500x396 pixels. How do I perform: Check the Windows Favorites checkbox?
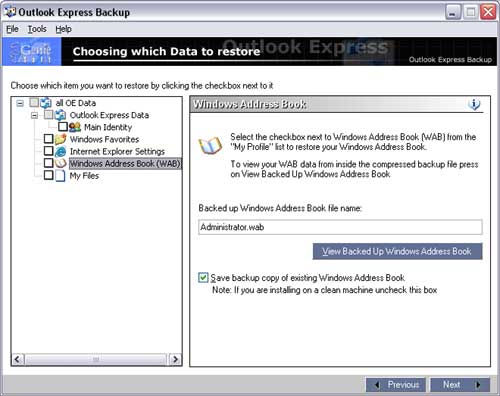point(49,139)
